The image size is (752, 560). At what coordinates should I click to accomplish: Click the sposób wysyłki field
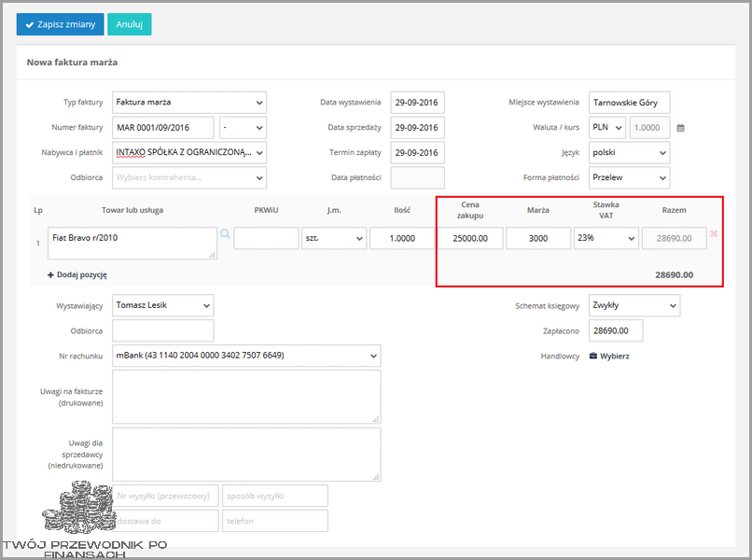[x=275, y=496]
